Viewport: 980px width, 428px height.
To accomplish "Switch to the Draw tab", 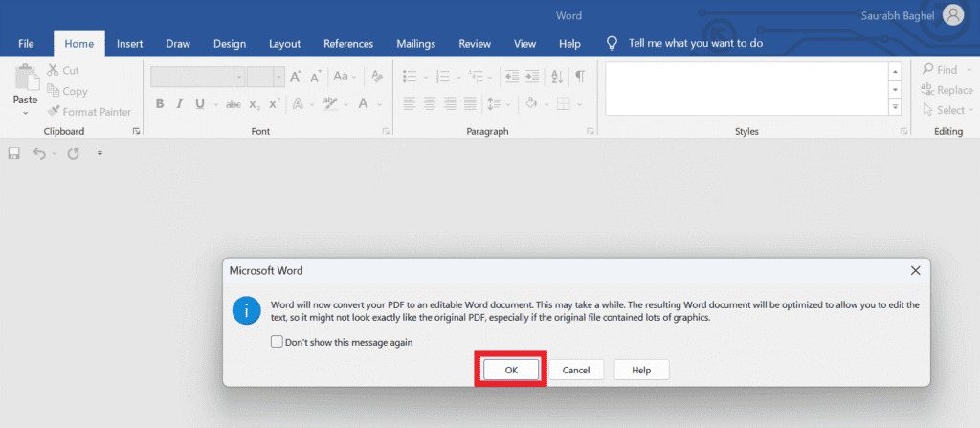I will [178, 44].
